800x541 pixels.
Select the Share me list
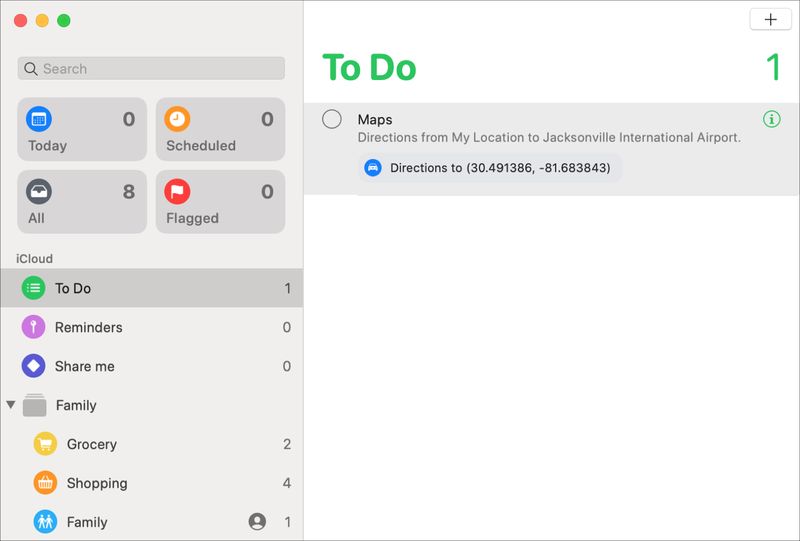click(152, 366)
